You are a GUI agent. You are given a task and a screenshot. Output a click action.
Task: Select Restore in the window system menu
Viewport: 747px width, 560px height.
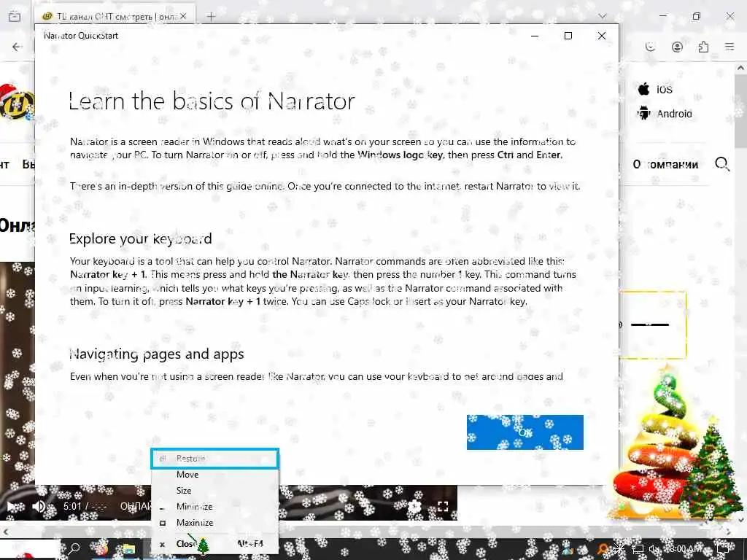click(x=214, y=459)
